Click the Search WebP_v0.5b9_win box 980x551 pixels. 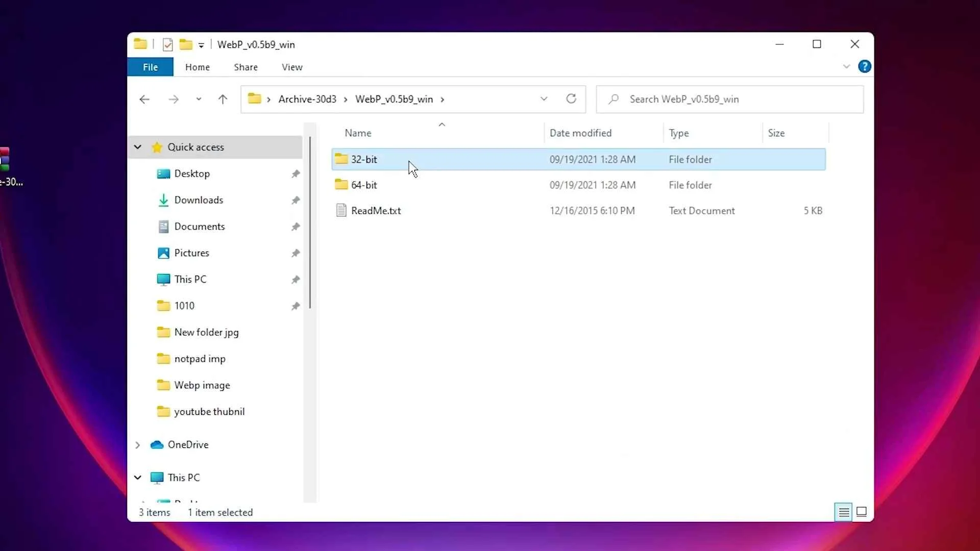(x=730, y=99)
